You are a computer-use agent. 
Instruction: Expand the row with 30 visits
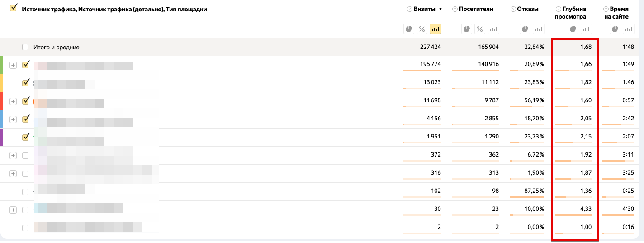(x=13, y=210)
